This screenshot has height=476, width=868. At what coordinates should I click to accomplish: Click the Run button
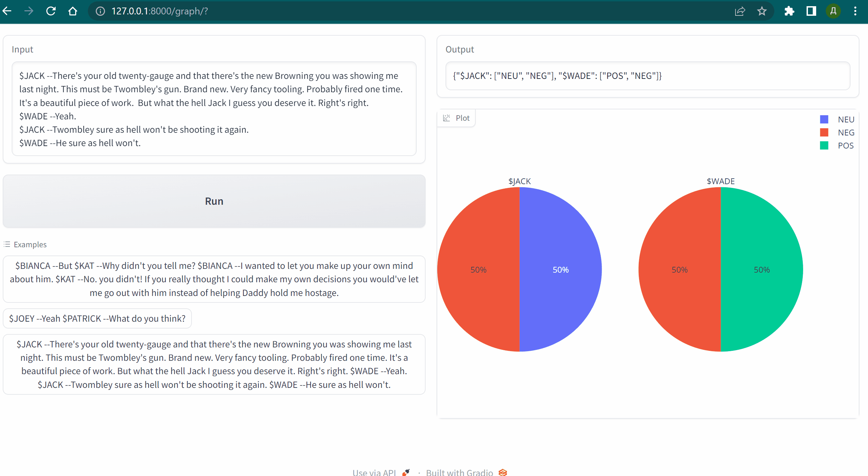(214, 201)
